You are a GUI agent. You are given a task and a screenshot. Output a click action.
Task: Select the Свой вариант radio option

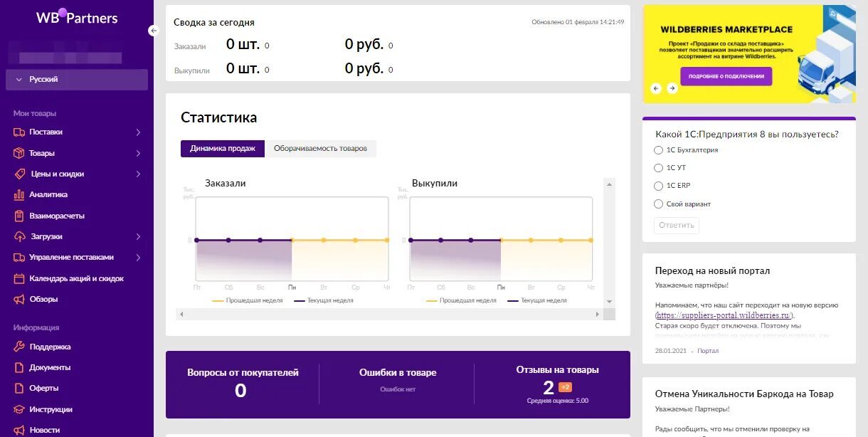click(658, 204)
